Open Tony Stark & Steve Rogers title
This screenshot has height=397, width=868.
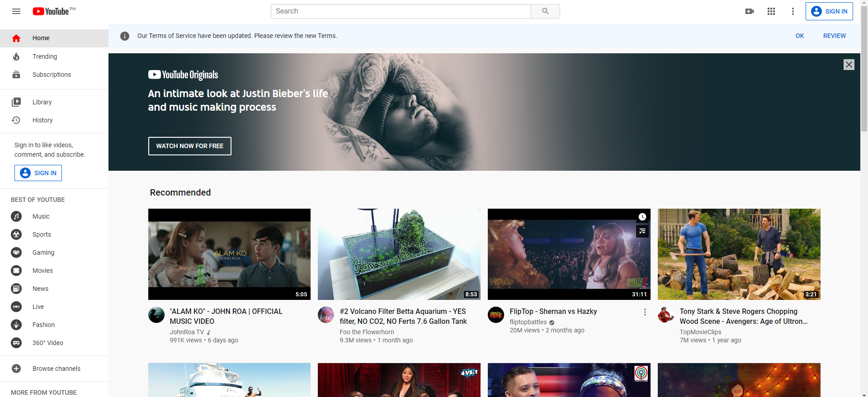point(744,316)
